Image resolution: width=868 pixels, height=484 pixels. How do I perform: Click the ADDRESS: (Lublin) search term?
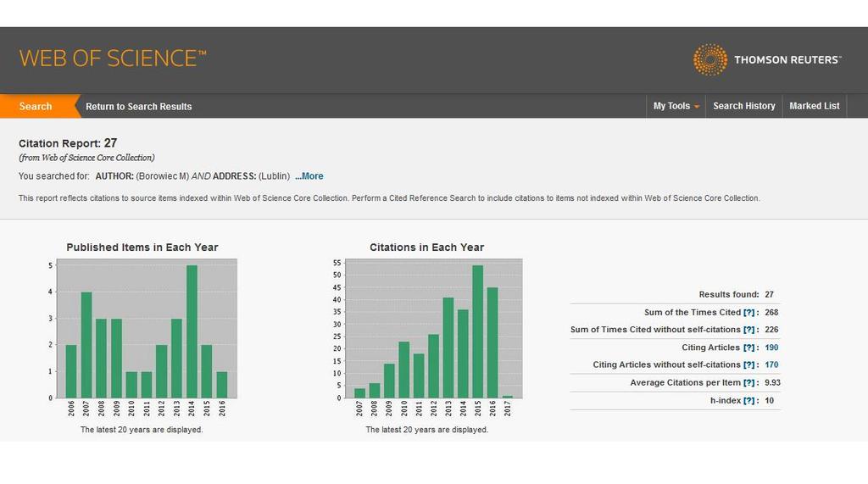[251, 176]
